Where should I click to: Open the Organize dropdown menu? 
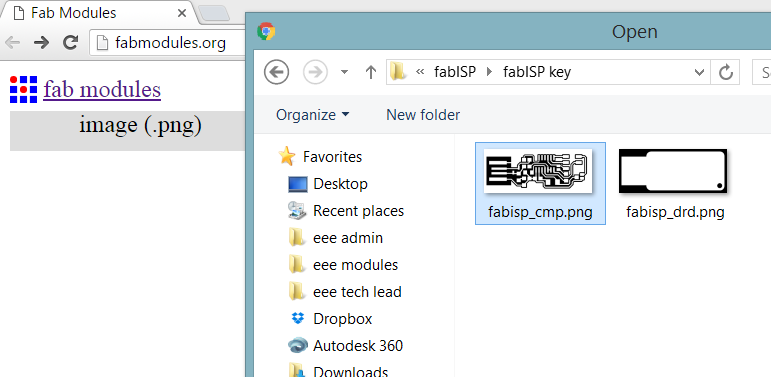point(313,115)
